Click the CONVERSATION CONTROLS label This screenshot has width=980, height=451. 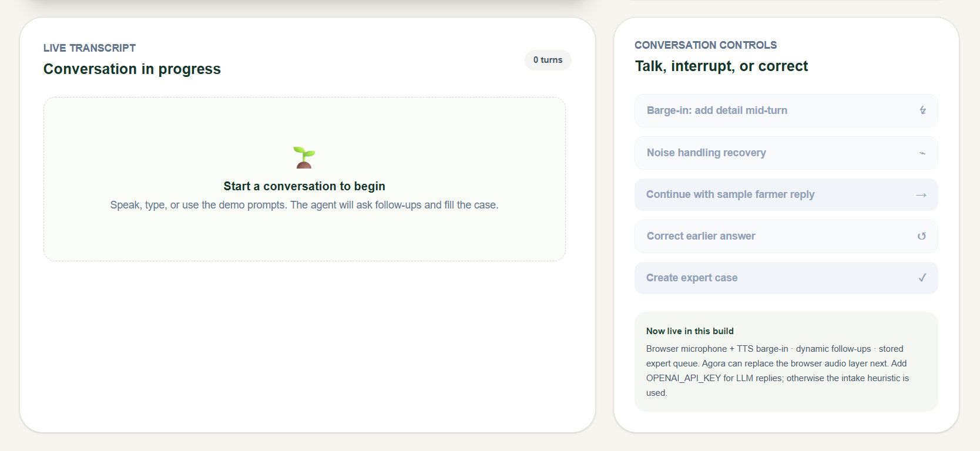[x=706, y=45]
